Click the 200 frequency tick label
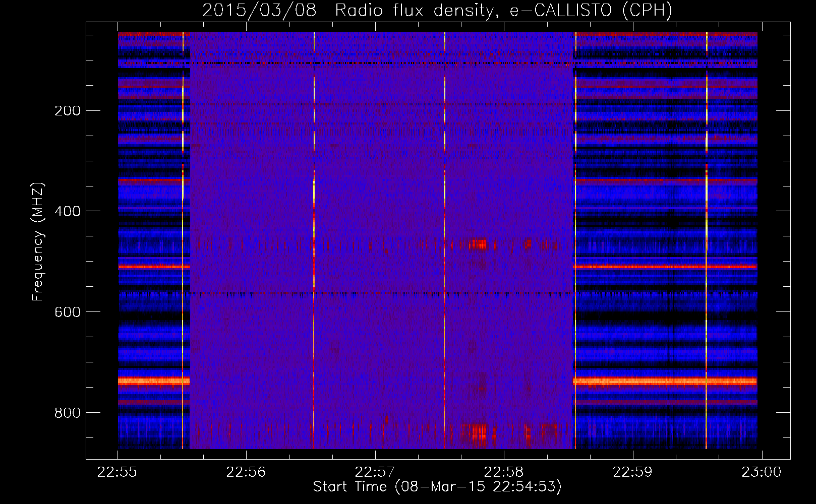The height and width of the screenshot is (504, 816). pos(68,110)
